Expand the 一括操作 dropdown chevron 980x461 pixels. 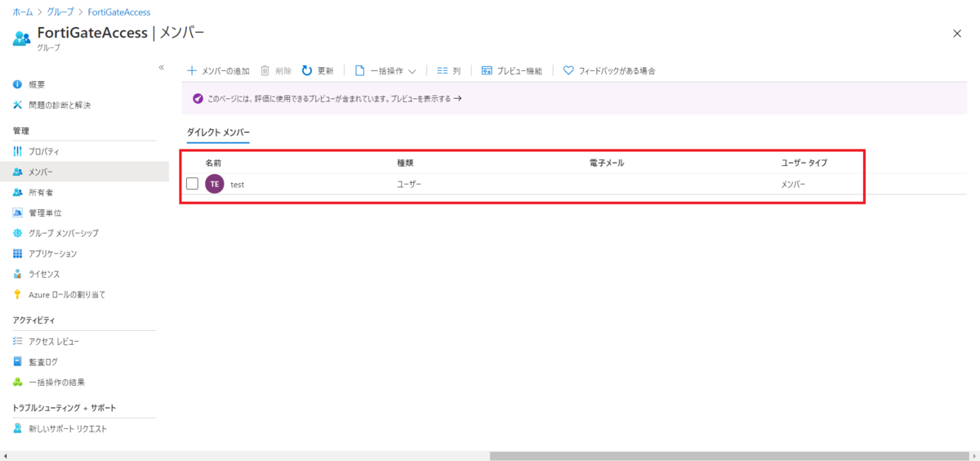tap(412, 71)
